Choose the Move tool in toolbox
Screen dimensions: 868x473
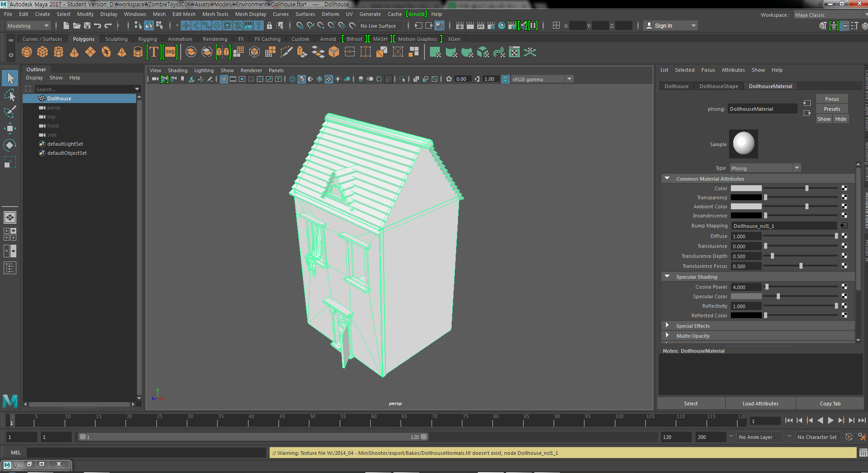(x=10, y=128)
